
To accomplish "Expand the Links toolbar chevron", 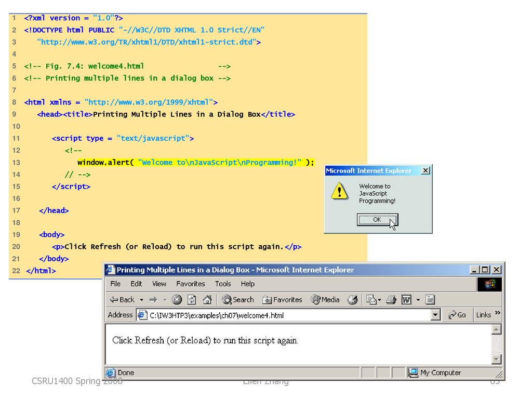I will [497, 312].
